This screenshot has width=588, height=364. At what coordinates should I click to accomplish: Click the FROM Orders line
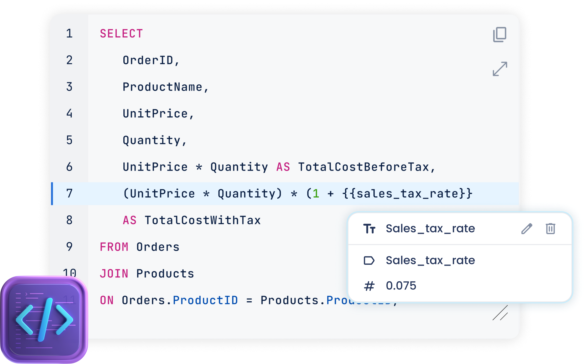click(x=140, y=247)
